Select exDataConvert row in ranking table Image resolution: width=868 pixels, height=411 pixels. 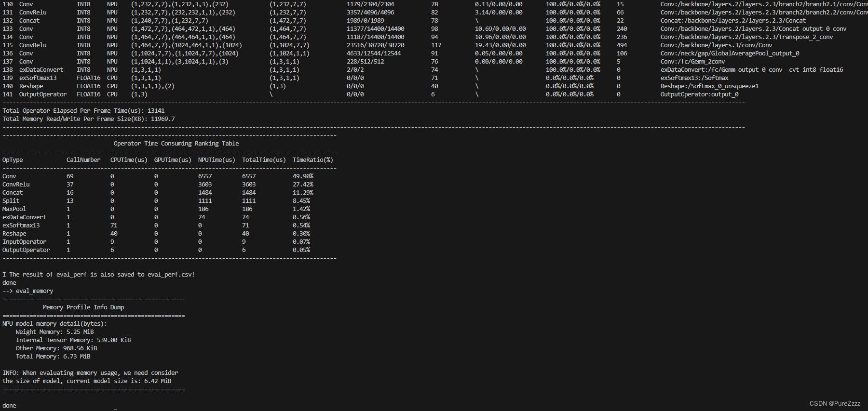coord(156,217)
